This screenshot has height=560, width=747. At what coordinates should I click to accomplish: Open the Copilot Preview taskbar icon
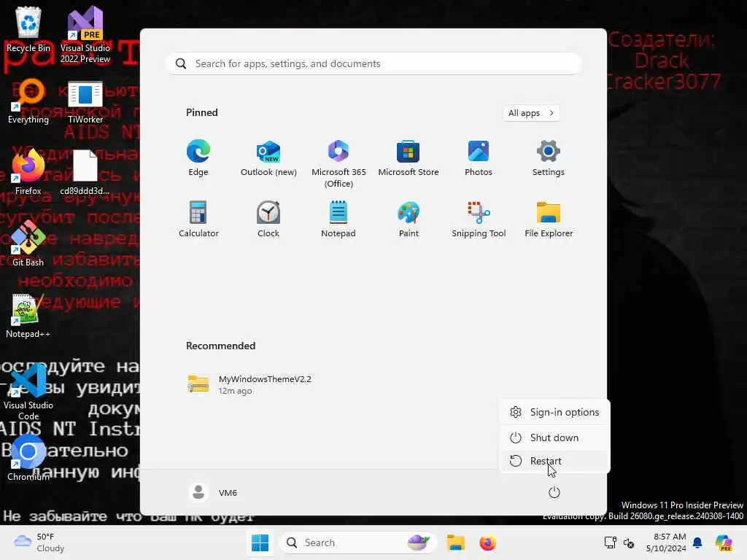coord(724,542)
